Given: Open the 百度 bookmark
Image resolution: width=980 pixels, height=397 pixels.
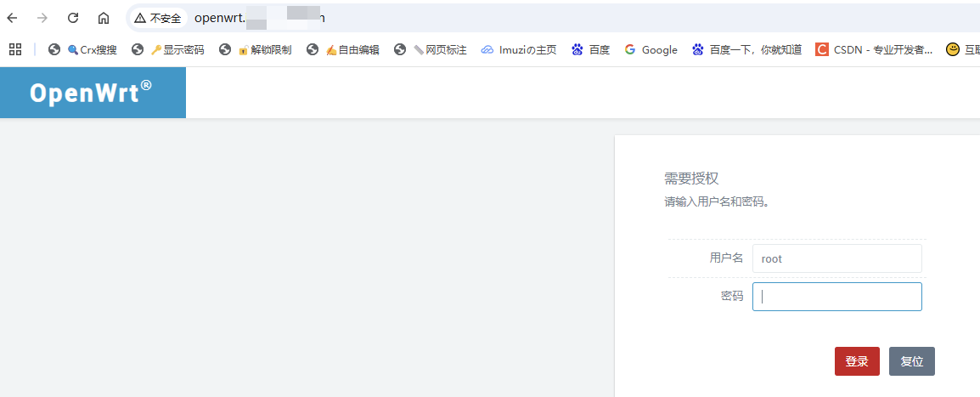Looking at the screenshot, I should [590, 50].
